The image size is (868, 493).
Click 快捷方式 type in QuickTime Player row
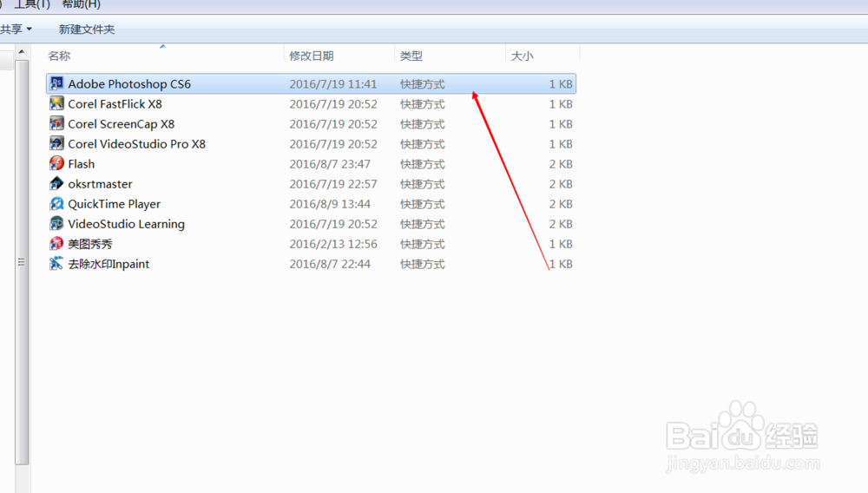point(423,204)
